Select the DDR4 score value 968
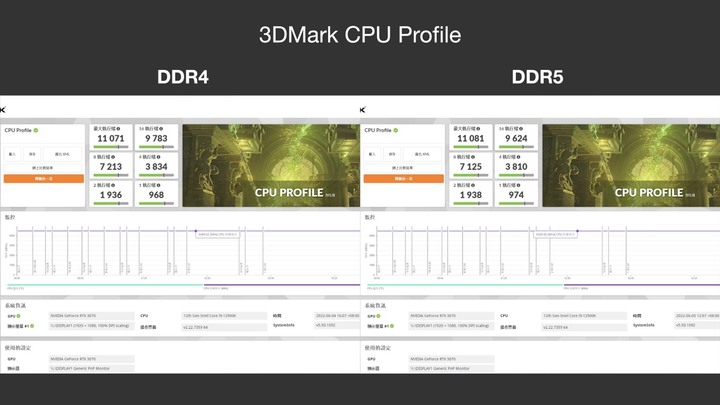Viewport: 720px width, 405px height. (x=156, y=195)
